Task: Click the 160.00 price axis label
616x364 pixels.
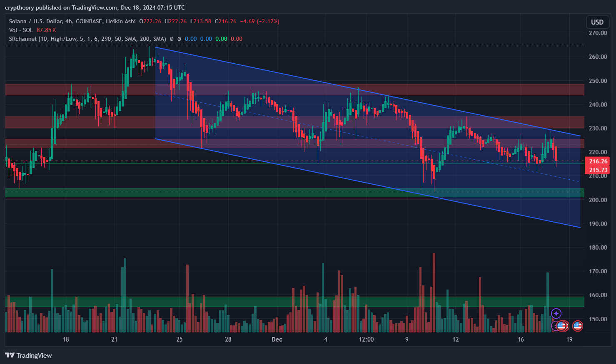Action: click(598, 295)
